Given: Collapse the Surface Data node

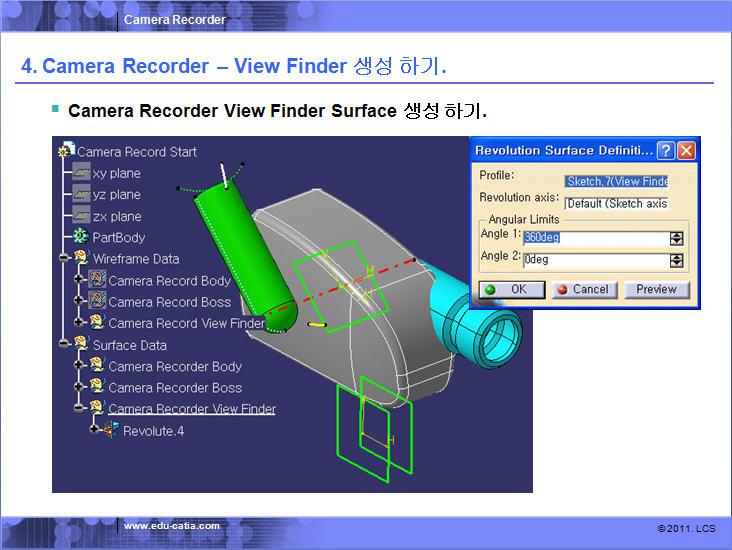Looking at the screenshot, I should [x=63, y=345].
